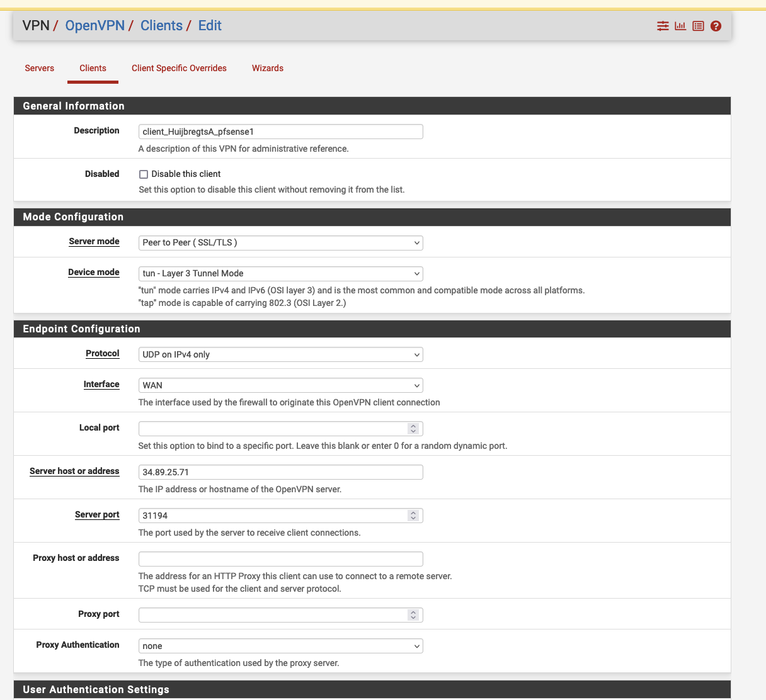Click the Server port label
Screen dimensions: 766x700
97,515
